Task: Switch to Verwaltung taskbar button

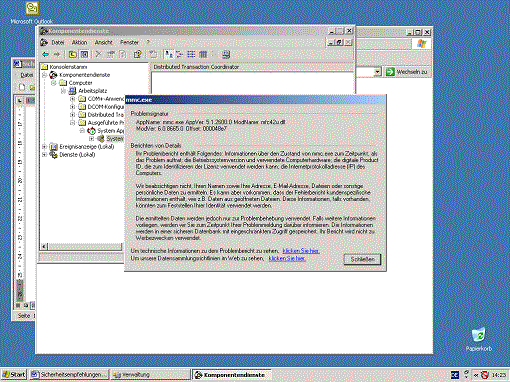Action: click(x=150, y=375)
